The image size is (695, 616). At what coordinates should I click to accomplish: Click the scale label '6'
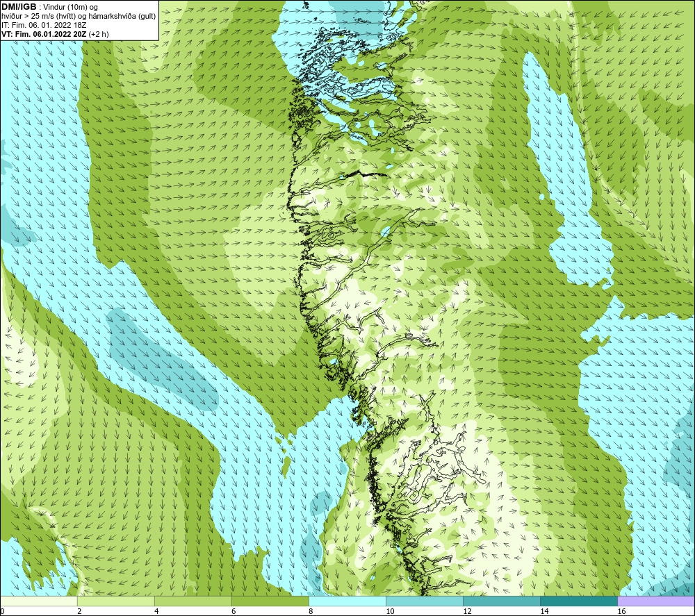pos(234,612)
